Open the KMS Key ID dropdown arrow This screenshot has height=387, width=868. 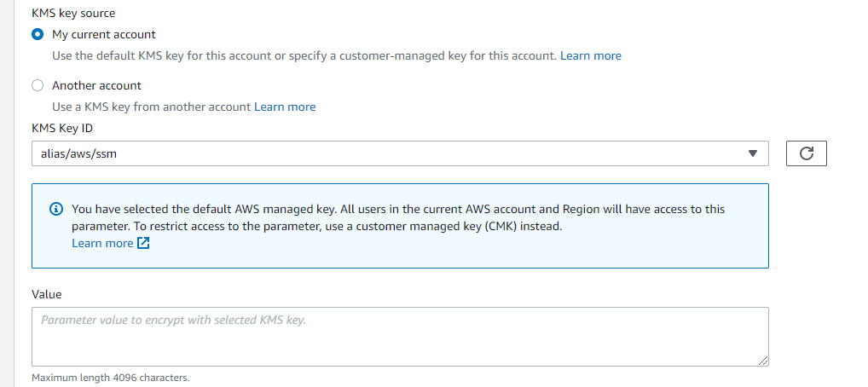(752, 153)
